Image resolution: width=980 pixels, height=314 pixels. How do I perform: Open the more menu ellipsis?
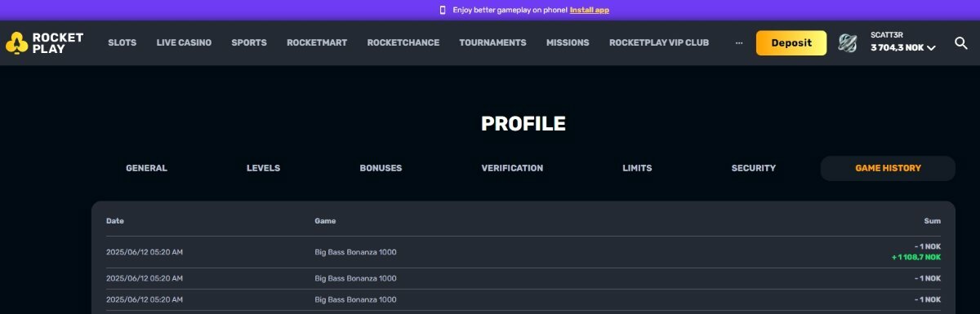[x=739, y=42]
